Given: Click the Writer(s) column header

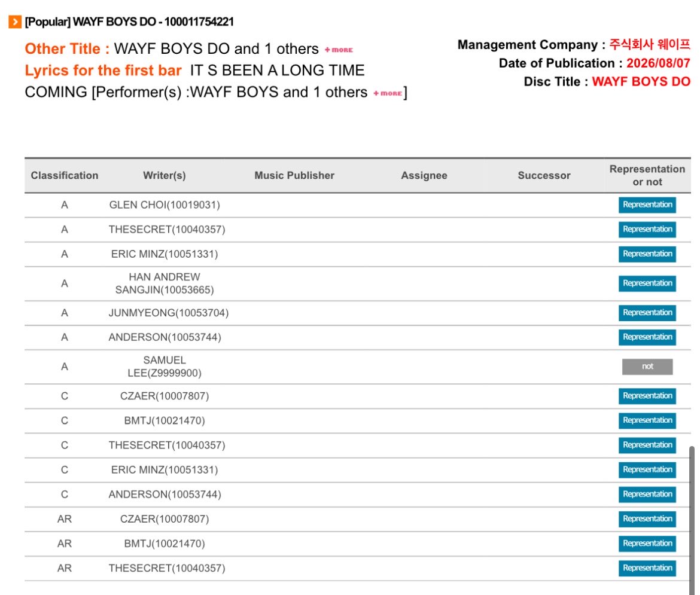Looking at the screenshot, I should (165, 175).
